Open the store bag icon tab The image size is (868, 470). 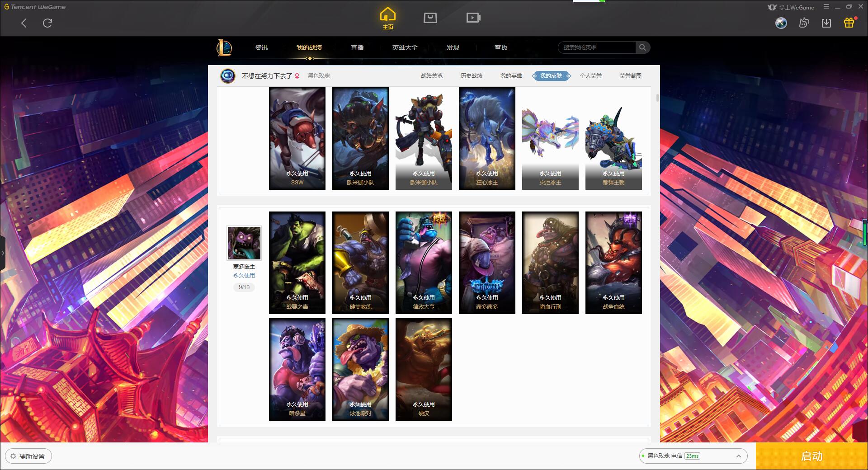(430, 18)
